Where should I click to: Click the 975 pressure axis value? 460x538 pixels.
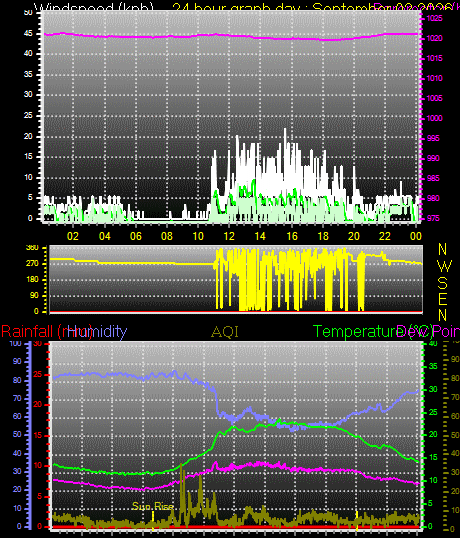click(x=433, y=219)
